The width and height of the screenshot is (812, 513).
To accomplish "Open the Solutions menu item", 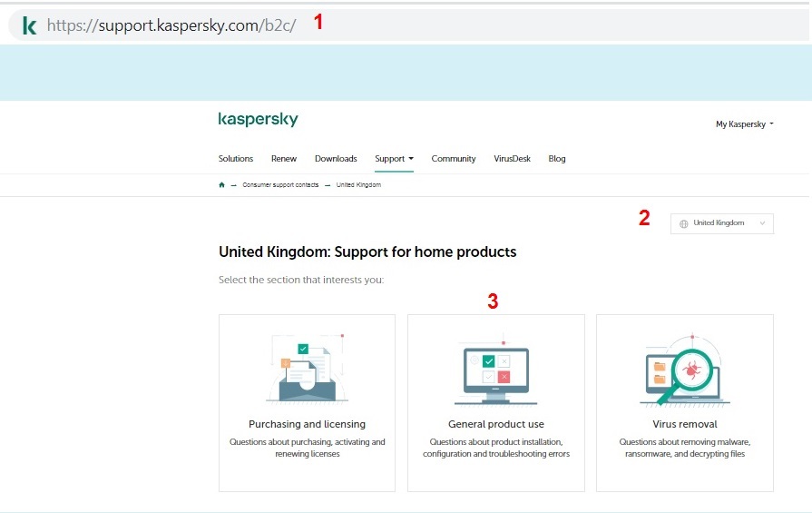I will (x=236, y=159).
